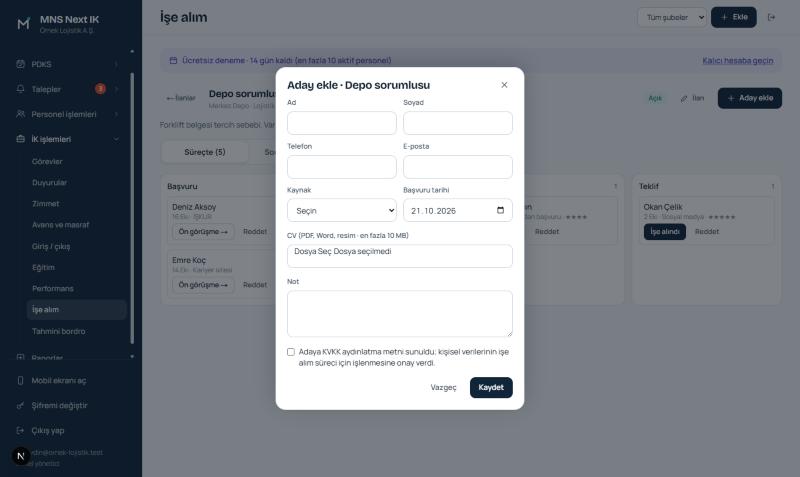Save candidate with Kaydet button
Image resolution: width=800 pixels, height=477 pixels.
point(491,387)
